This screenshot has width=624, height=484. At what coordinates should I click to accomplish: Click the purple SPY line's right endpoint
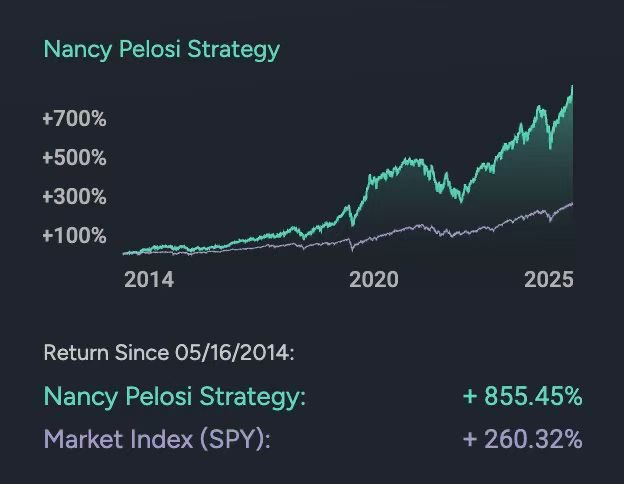[573, 203]
